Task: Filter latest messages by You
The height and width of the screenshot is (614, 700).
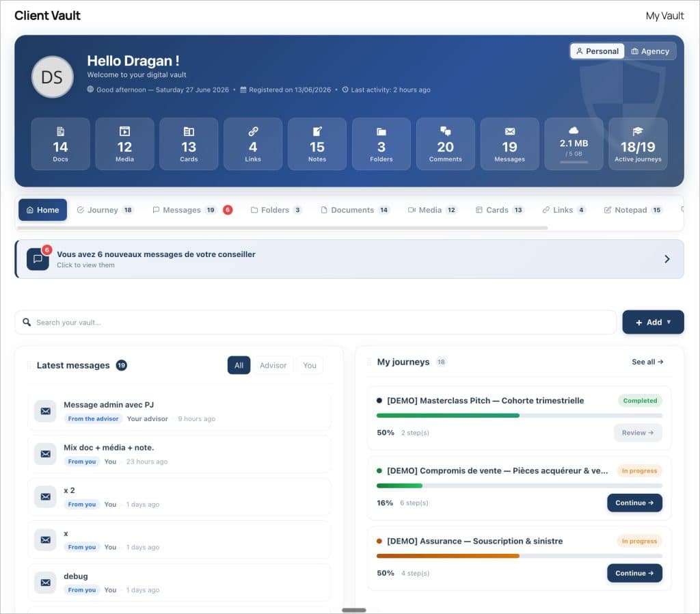Action: [310, 365]
